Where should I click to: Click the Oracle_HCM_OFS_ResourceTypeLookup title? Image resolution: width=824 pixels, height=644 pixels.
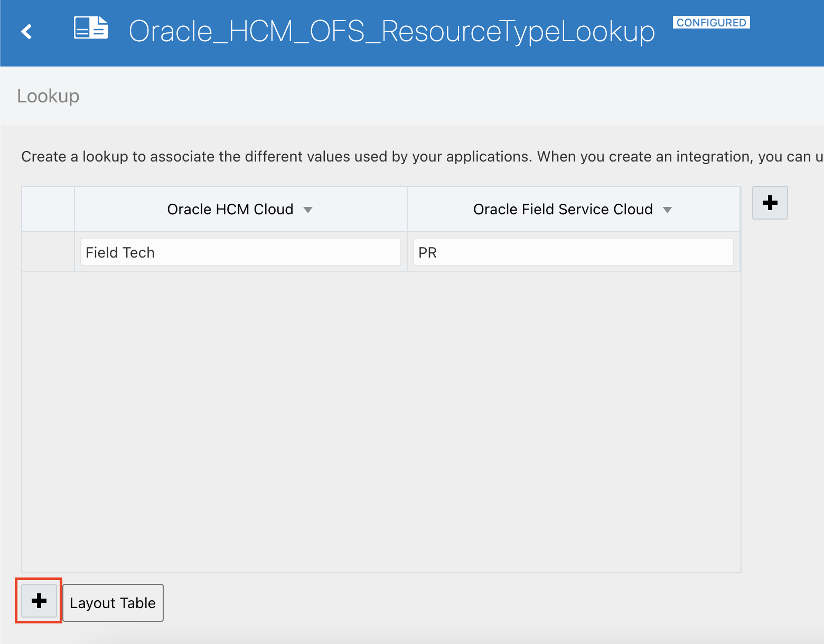(x=391, y=32)
